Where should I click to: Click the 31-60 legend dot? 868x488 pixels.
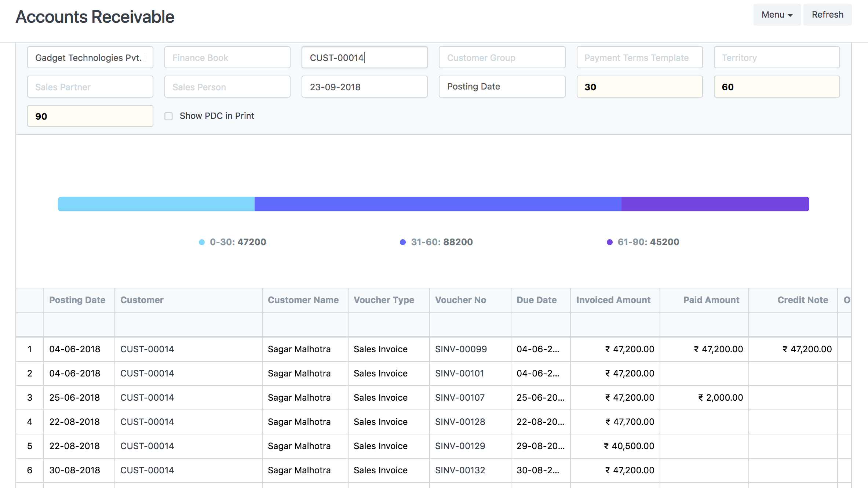coord(402,242)
